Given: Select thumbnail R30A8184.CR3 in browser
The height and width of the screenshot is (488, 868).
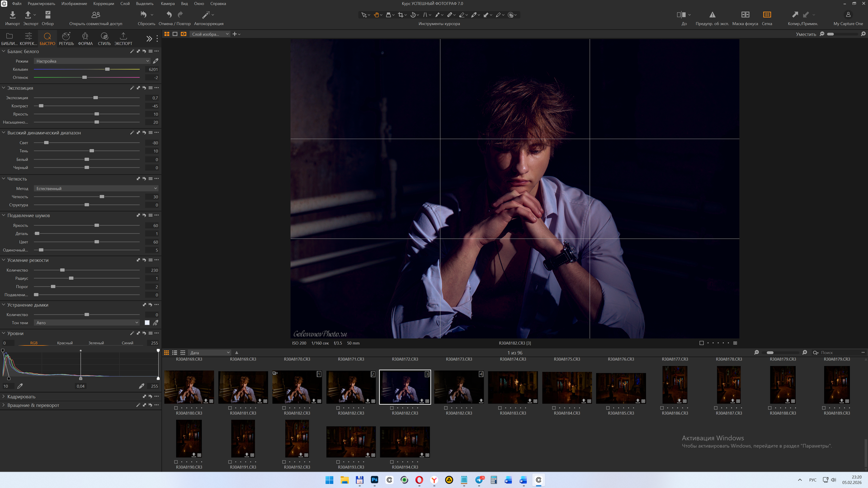Looking at the screenshot, I should click(566, 388).
